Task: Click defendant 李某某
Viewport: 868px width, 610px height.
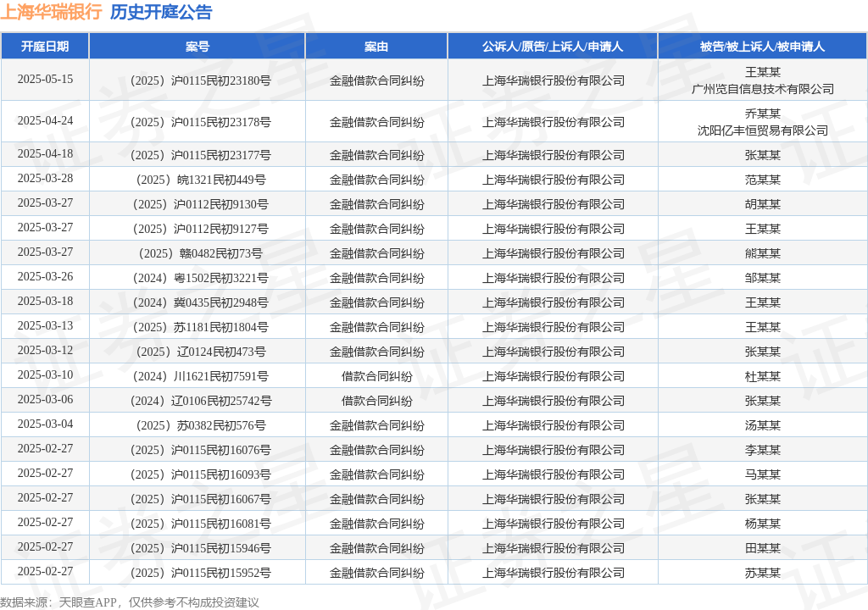Action: coord(762,450)
